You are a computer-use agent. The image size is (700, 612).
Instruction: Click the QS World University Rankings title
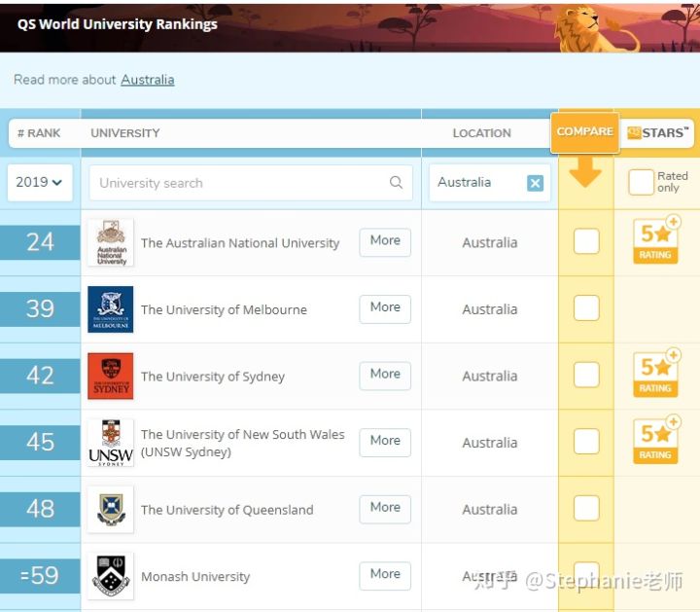tap(118, 24)
